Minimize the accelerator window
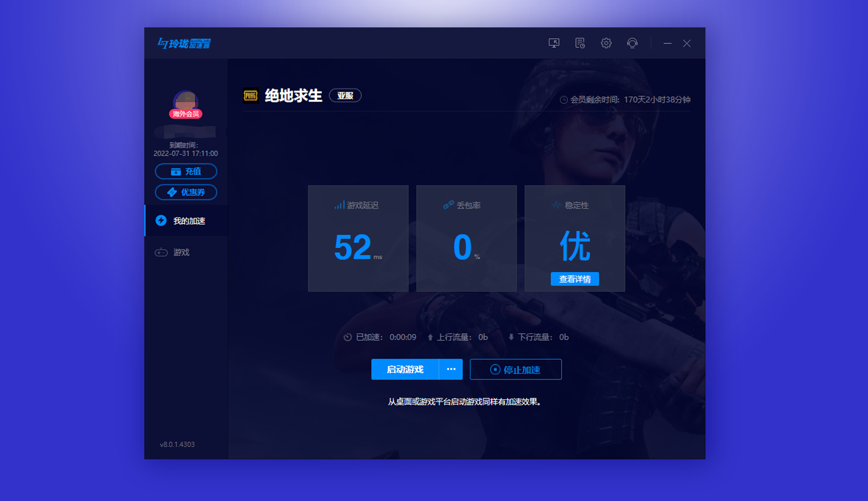The height and width of the screenshot is (501, 868). coord(667,43)
